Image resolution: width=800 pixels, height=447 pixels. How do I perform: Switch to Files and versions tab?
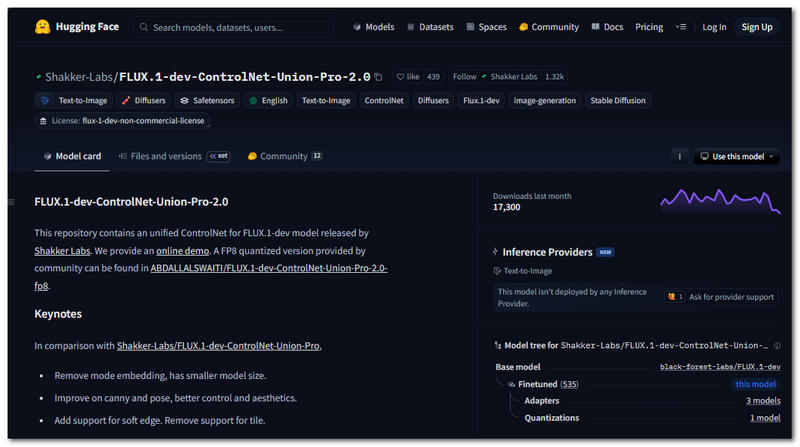159,156
